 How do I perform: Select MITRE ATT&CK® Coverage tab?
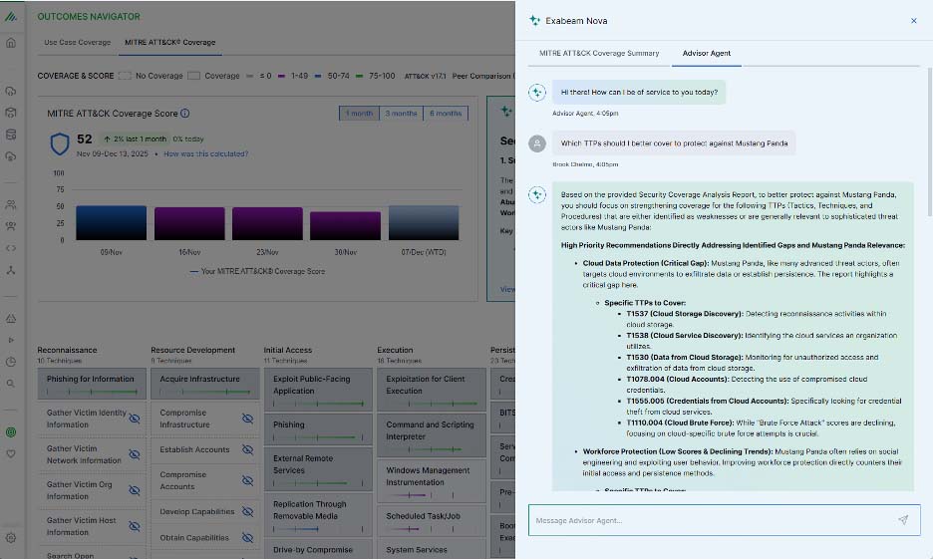coord(170,42)
